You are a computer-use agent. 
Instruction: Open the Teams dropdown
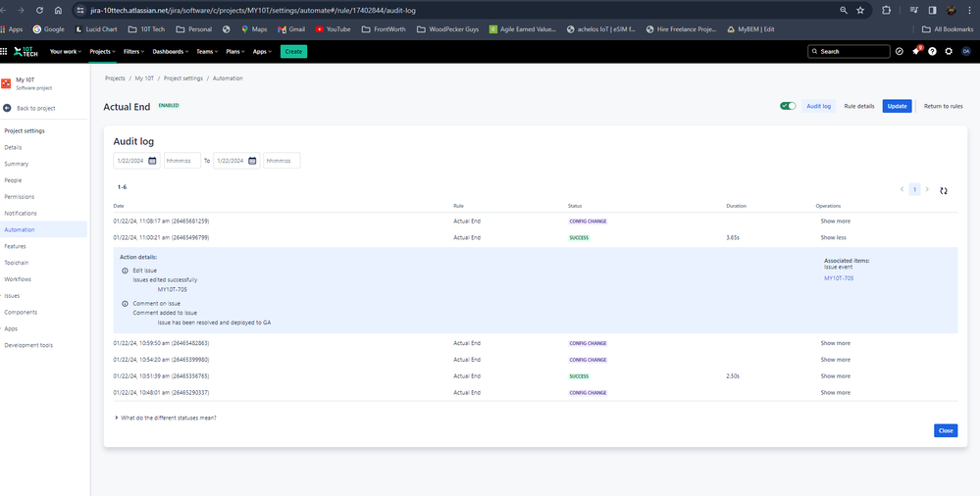[207, 51]
